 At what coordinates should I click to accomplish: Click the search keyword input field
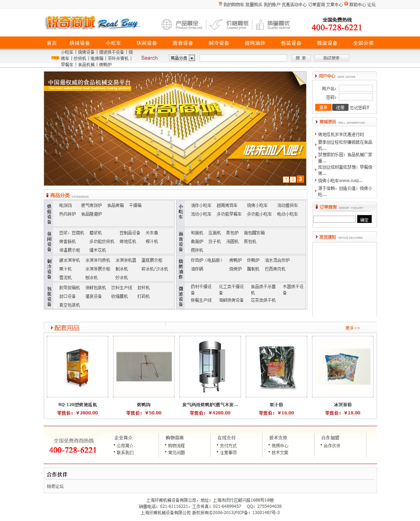pyautogui.click(x=243, y=58)
